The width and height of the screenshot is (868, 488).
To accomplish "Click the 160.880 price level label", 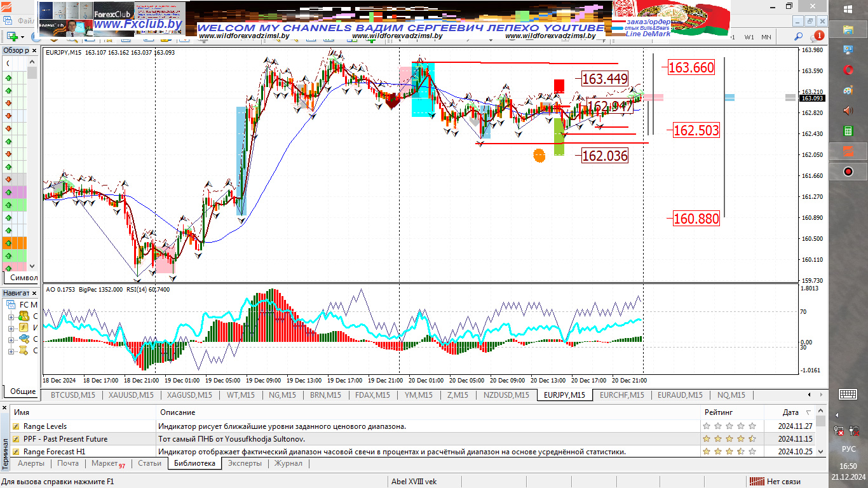I will tap(696, 219).
